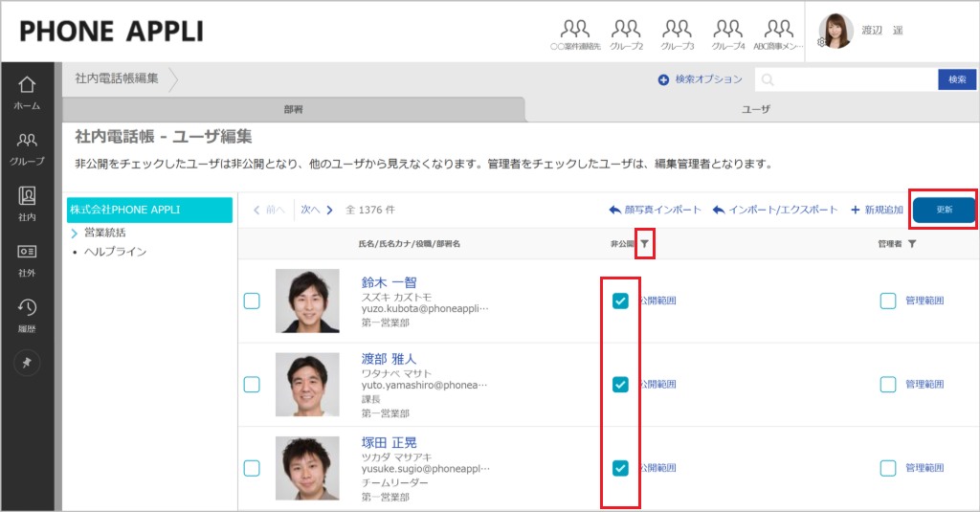Switch to the 部署 tab
Viewport: 980px width, 512px height.
point(294,110)
